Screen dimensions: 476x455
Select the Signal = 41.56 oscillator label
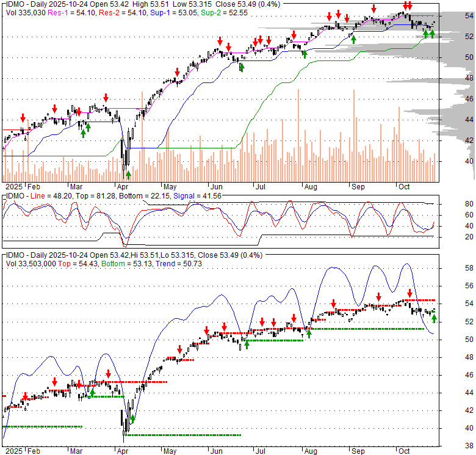pos(197,196)
